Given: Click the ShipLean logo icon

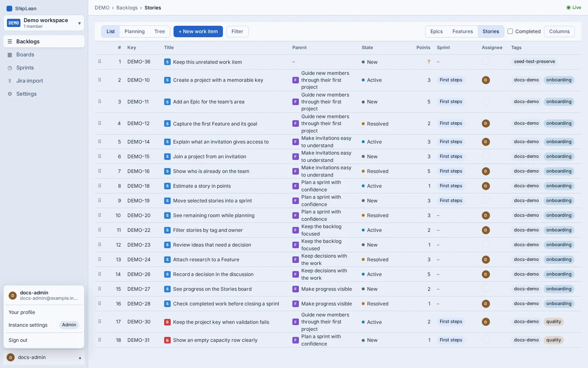Looking at the screenshot, I should [x=9, y=9].
